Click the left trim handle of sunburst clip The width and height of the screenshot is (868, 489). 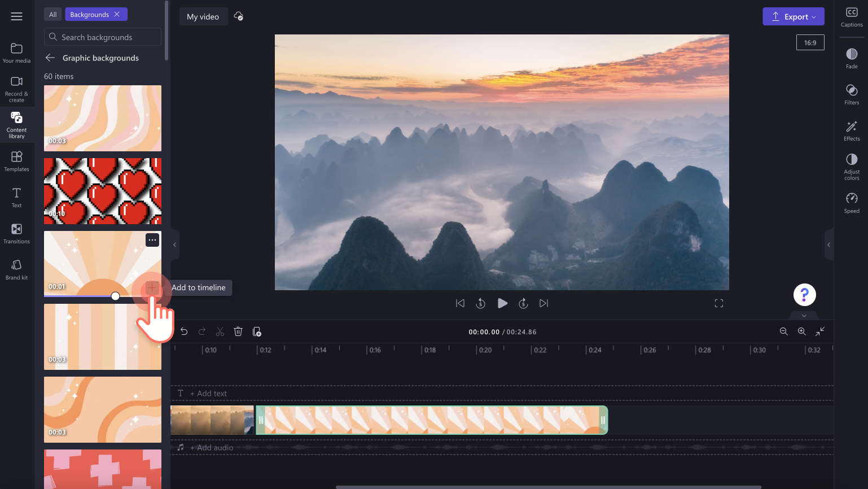point(261,420)
